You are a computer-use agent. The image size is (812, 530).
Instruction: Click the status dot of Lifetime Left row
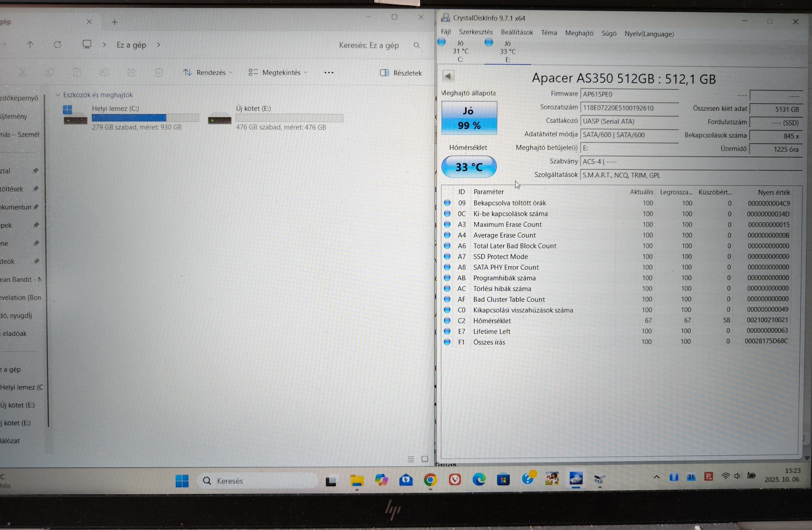pos(447,331)
